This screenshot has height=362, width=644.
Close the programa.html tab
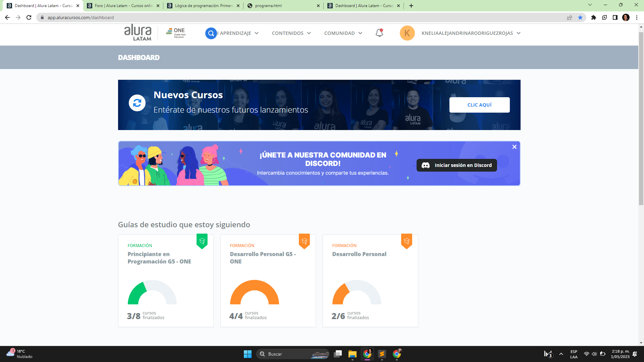[318, 6]
